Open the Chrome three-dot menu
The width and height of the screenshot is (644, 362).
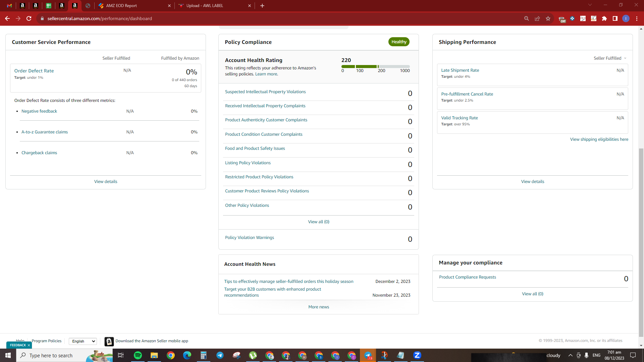[637, 19]
